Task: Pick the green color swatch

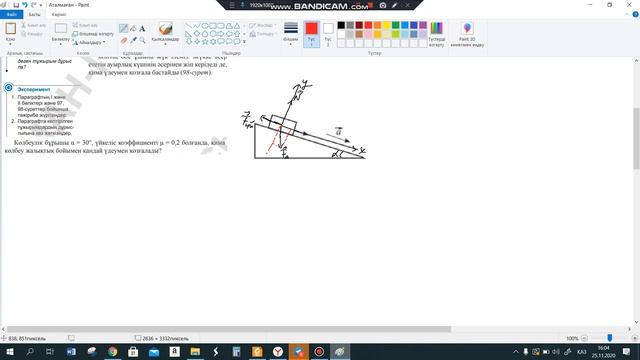Action: pos(396,25)
